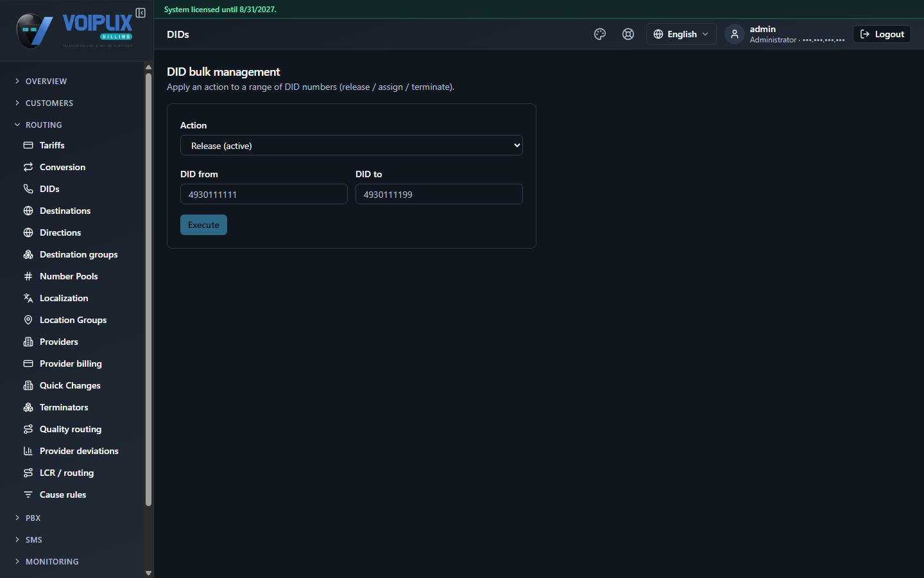Image resolution: width=924 pixels, height=578 pixels.
Task: Focus the DID to input field
Action: point(439,194)
